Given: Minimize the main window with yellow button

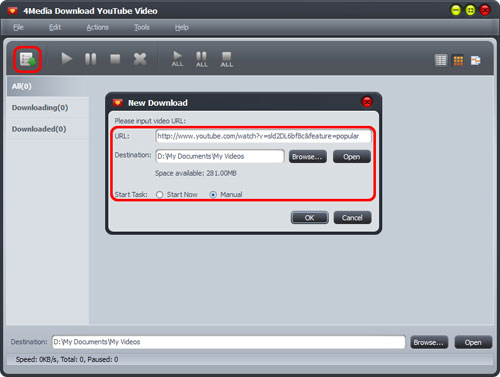Looking at the screenshot, I should point(455,10).
